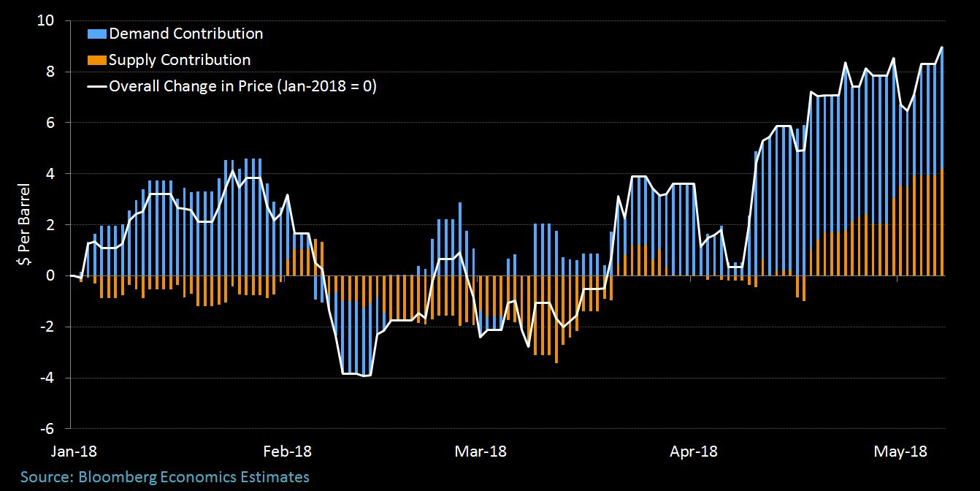980x491 pixels.
Task: Click the blue Demand Contribution legend swatch
Action: point(97,34)
